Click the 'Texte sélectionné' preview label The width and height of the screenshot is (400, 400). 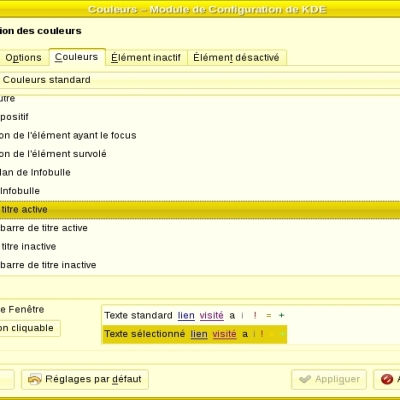(145, 334)
